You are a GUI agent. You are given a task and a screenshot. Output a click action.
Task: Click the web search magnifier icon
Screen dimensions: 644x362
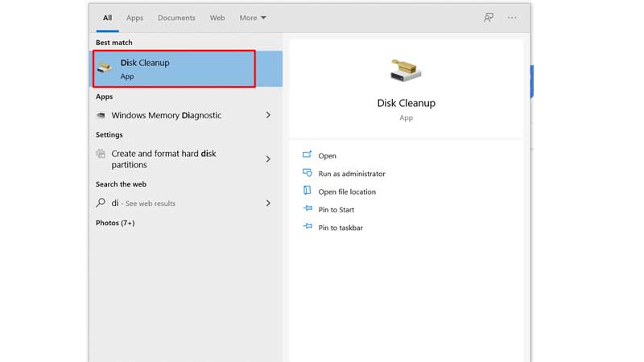tap(101, 204)
